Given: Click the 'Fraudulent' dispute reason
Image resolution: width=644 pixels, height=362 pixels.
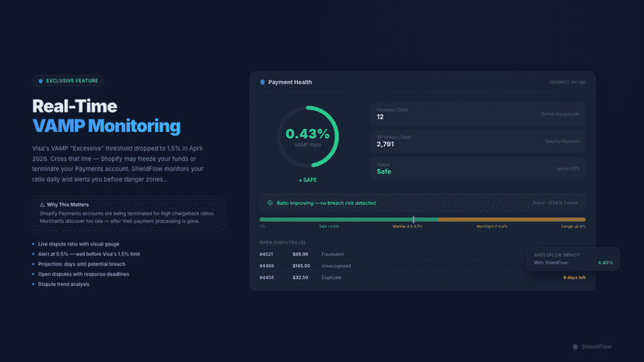Looking at the screenshot, I should [333, 255].
